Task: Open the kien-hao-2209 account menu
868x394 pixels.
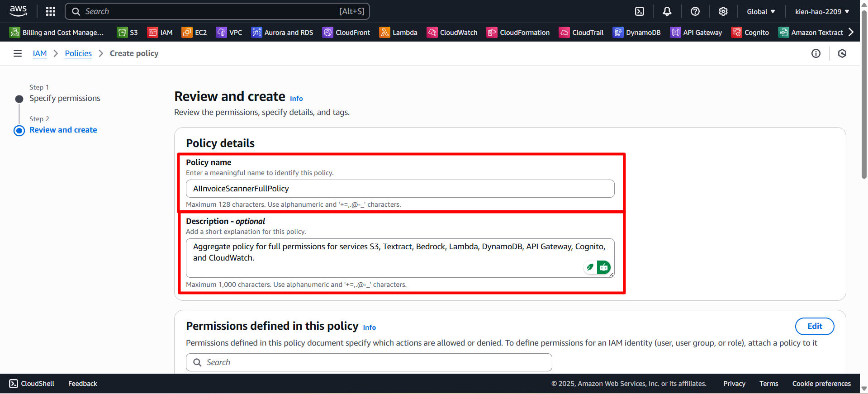Action: click(822, 11)
